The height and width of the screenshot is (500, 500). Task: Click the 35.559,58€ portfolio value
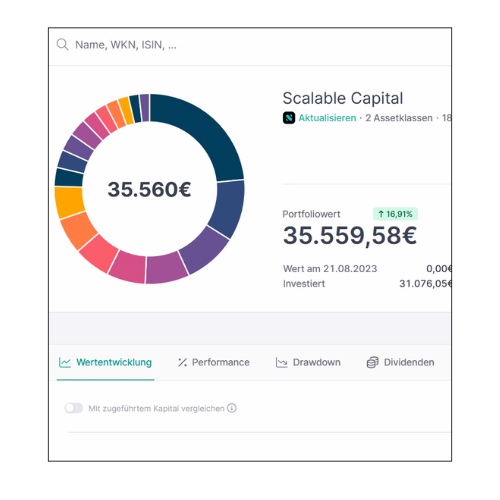pos(350,235)
